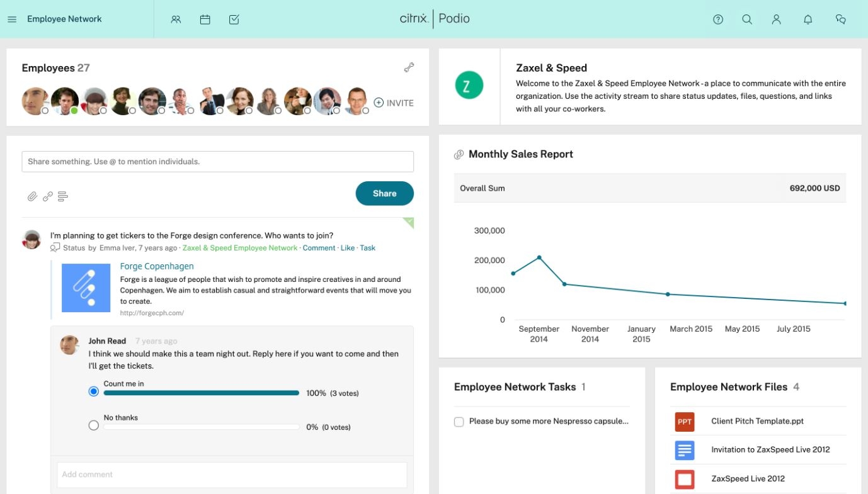
Task: Click the Forge Copenhagen blue thumbnail
Action: [86, 288]
